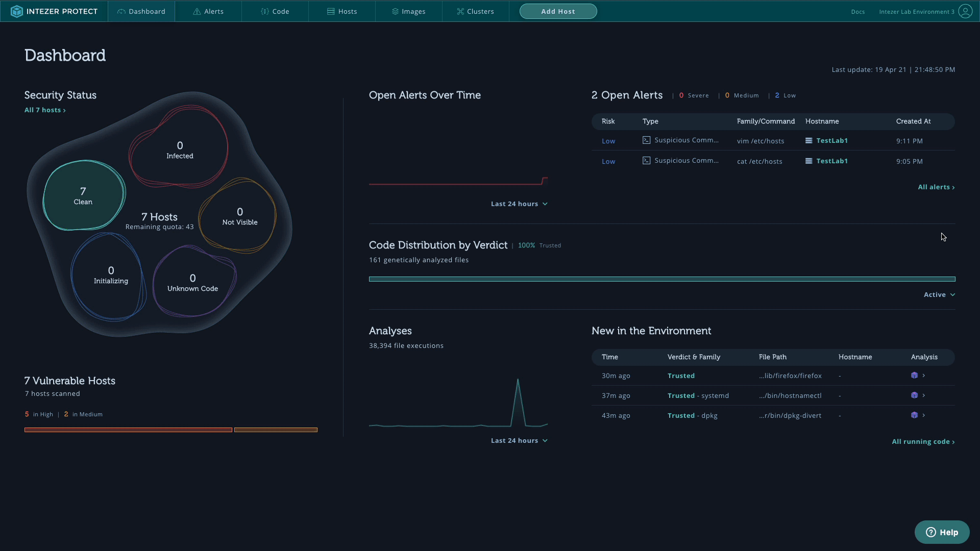Click the Add Host button

[x=558, y=11]
